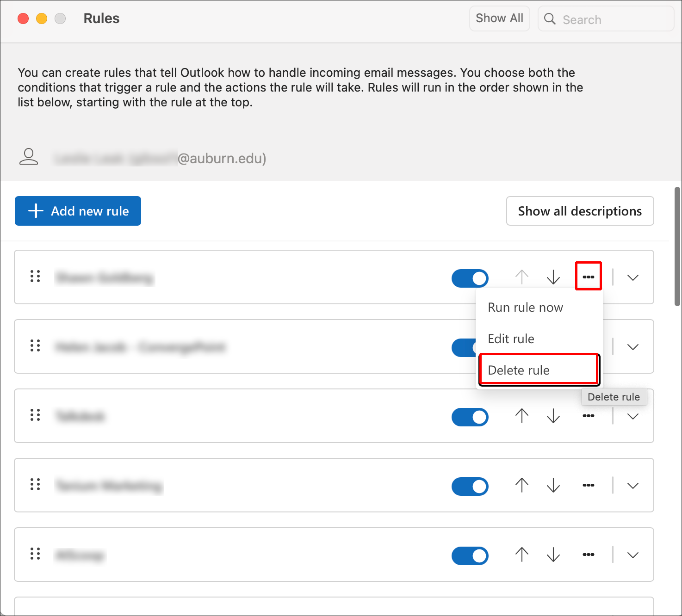Disable the first rule's toggle switch
The image size is (682, 616).
coord(470,278)
